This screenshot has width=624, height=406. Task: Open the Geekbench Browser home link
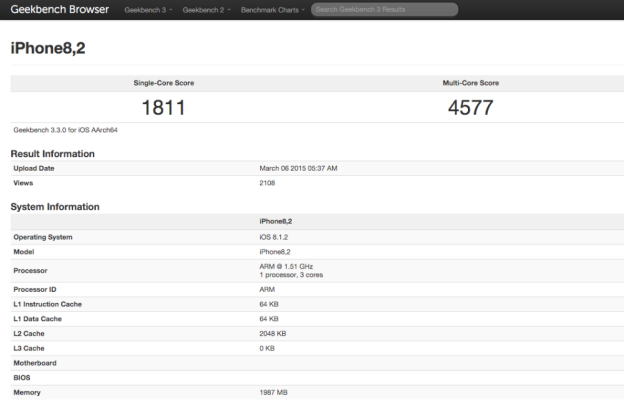(59, 9)
